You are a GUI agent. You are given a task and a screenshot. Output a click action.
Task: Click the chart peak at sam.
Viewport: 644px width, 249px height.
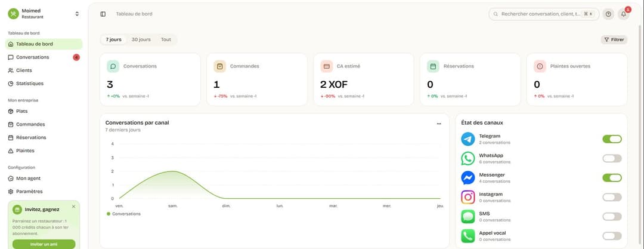coord(173,171)
